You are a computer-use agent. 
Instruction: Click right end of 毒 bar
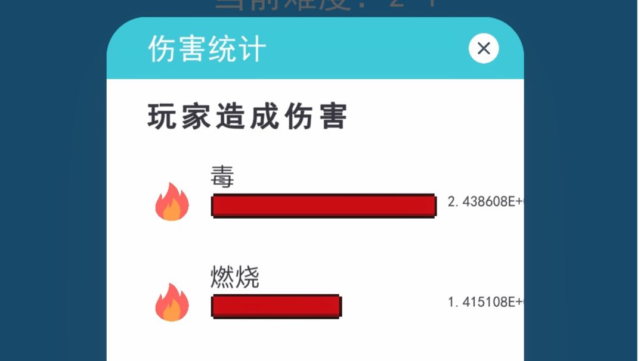point(434,205)
